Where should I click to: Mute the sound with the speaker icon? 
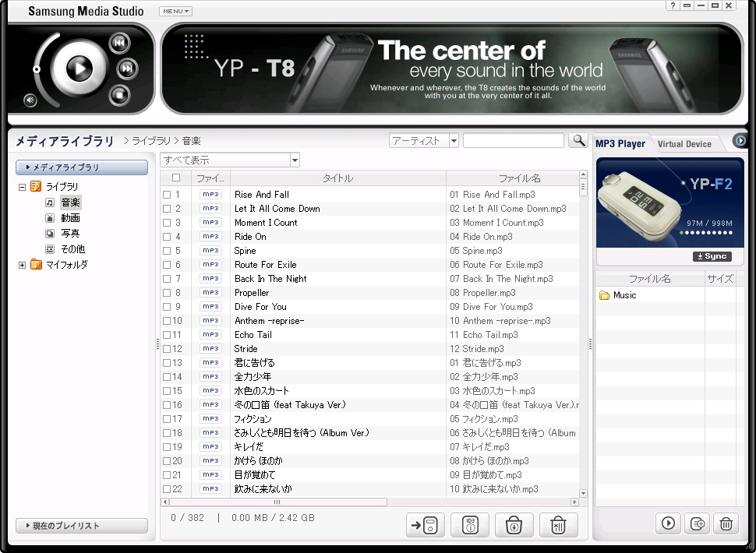(x=30, y=100)
